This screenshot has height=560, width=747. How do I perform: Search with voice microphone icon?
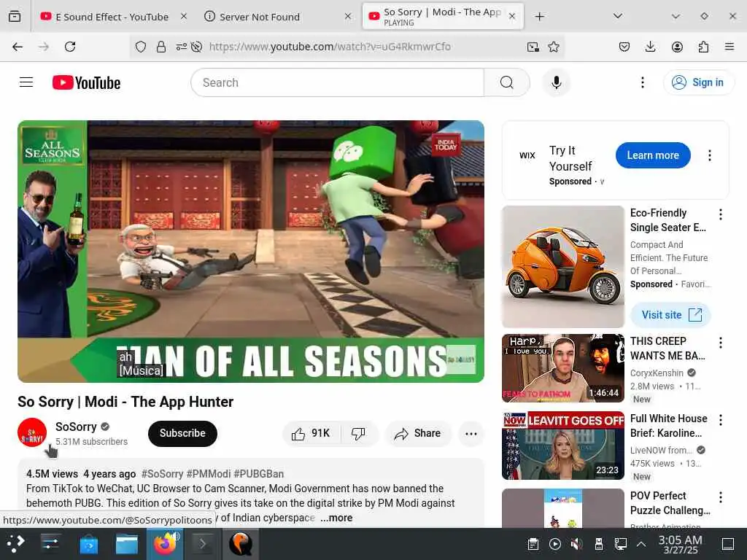[x=556, y=82]
